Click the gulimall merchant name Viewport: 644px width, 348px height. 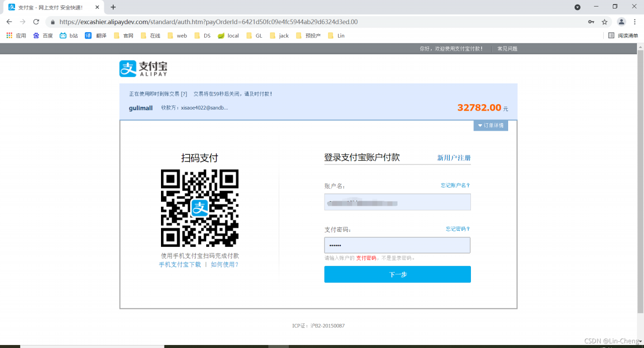coord(141,108)
